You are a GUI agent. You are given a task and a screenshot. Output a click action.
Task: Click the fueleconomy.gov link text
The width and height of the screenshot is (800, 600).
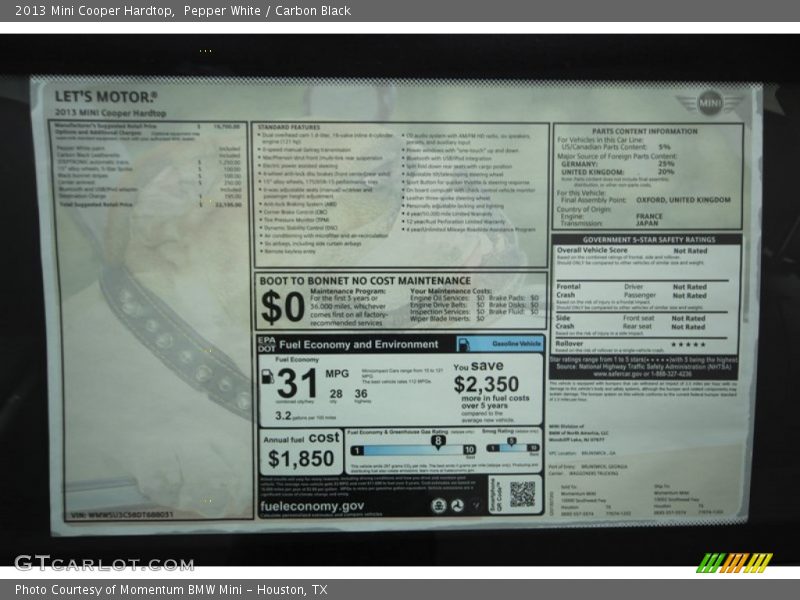tap(312, 506)
